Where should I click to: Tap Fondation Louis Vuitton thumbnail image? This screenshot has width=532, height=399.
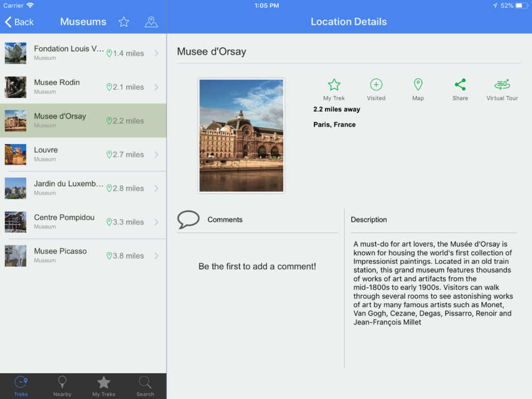point(15,53)
